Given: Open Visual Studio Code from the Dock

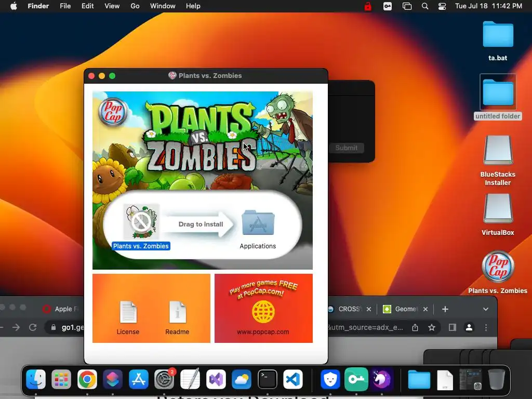Looking at the screenshot, I should point(293,379).
